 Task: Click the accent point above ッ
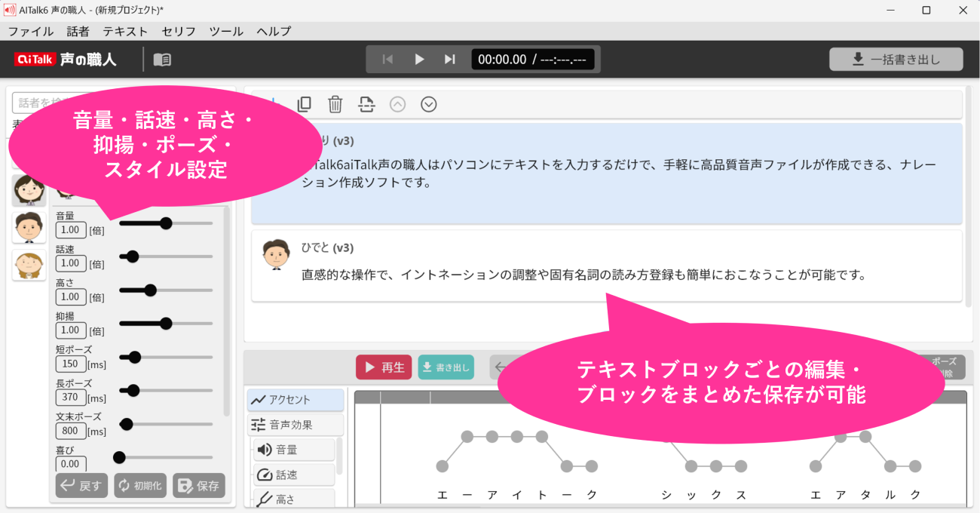(x=691, y=466)
